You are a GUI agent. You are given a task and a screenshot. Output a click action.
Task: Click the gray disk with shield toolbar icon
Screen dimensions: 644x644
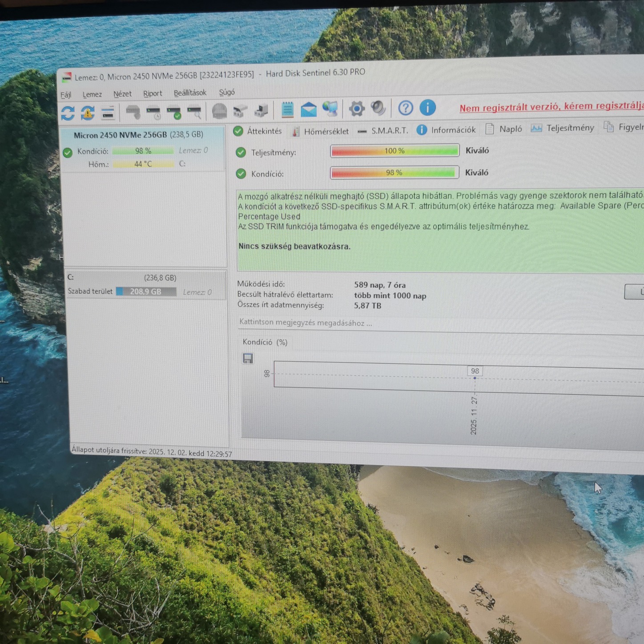point(133,112)
